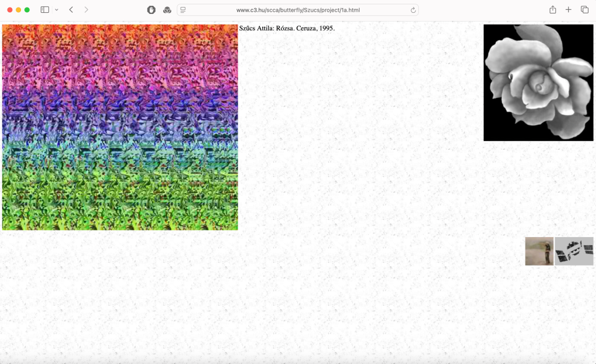596x364 pixels.
Task: Click the colorful stereogram image
Action: click(120, 128)
